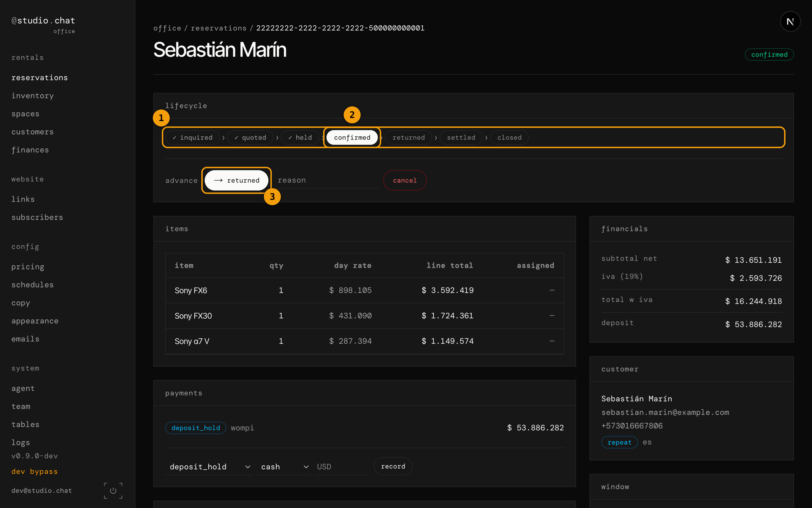The height and width of the screenshot is (508, 812).
Task: Click the total w iva value $ 16.244.918
Action: tap(753, 301)
